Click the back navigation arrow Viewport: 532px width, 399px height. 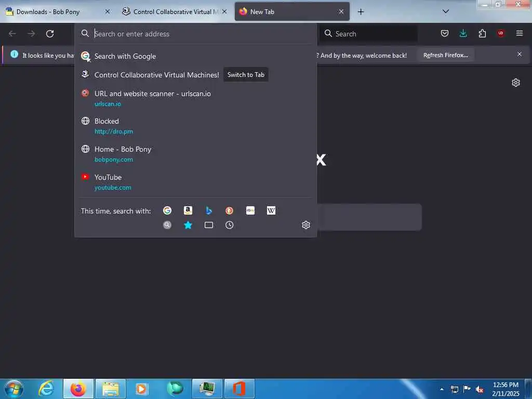pos(12,34)
